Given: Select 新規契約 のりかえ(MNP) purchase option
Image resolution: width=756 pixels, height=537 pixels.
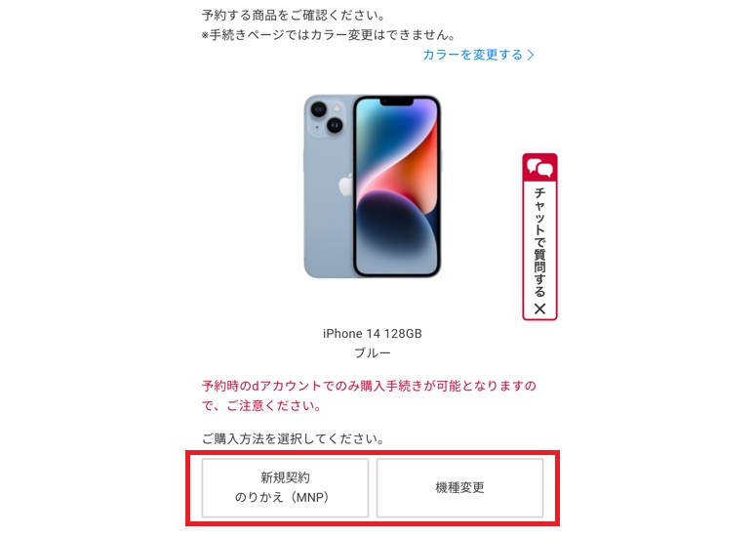Looking at the screenshot, I should pos(285,487).
